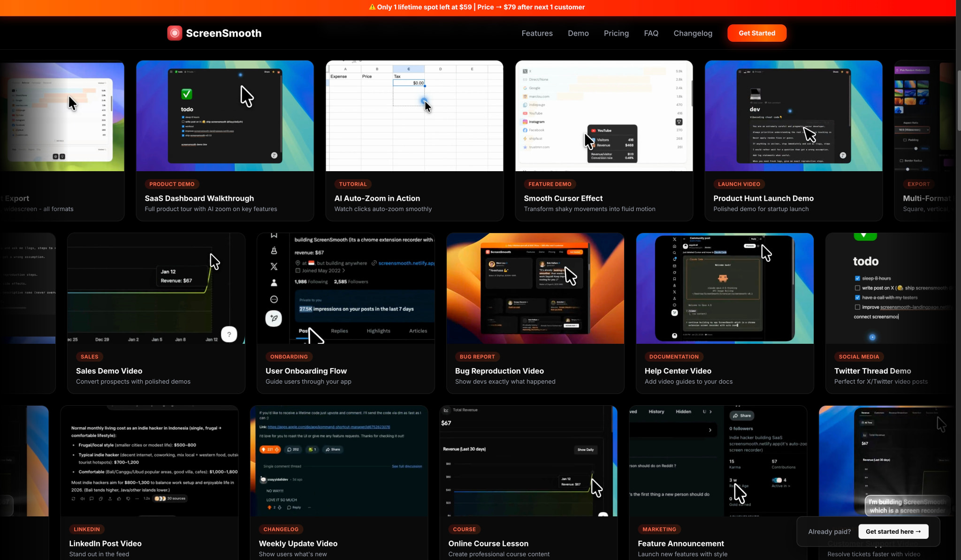Open the Bug Reproduction Video thumbnail
This screenshot has width=961, height=560.
pos(535,288)
